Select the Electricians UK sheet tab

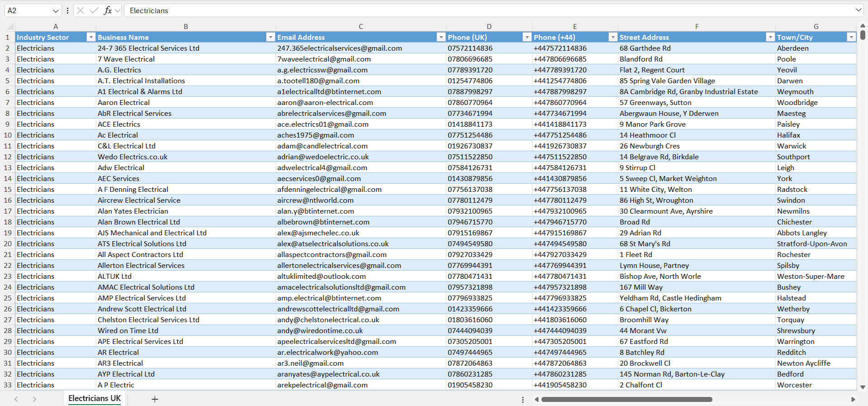pos(95,398)
